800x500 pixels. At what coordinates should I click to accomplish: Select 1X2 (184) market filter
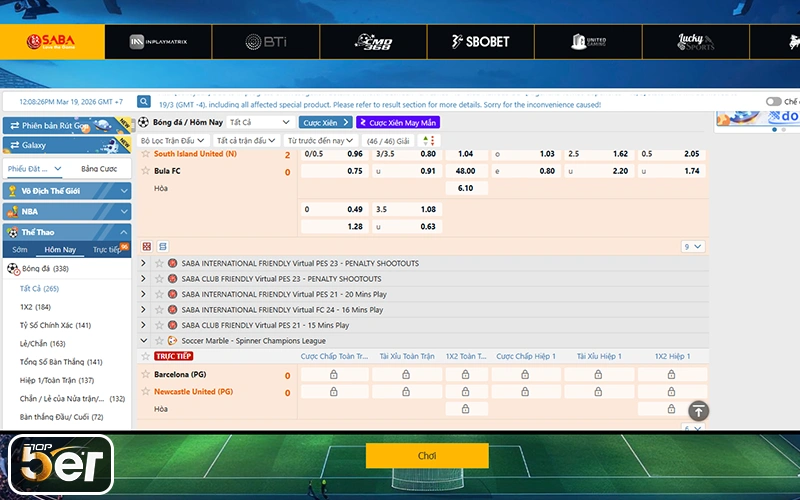(35, 307)
